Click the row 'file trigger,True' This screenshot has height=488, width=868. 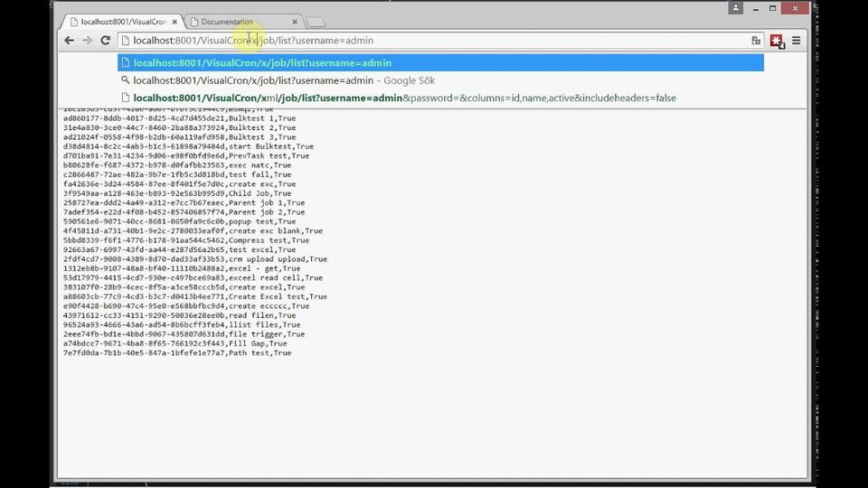click(184, 334)
